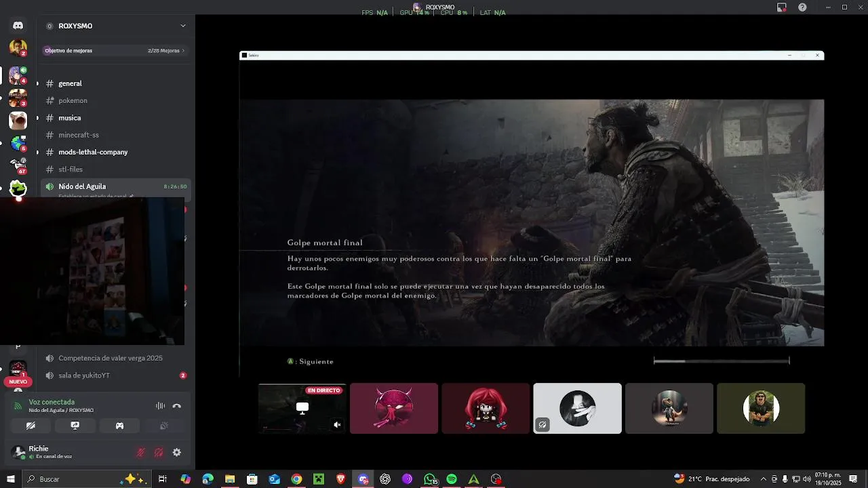
Task: Open the 21°C weather widget
Action: tap(712, 479)
